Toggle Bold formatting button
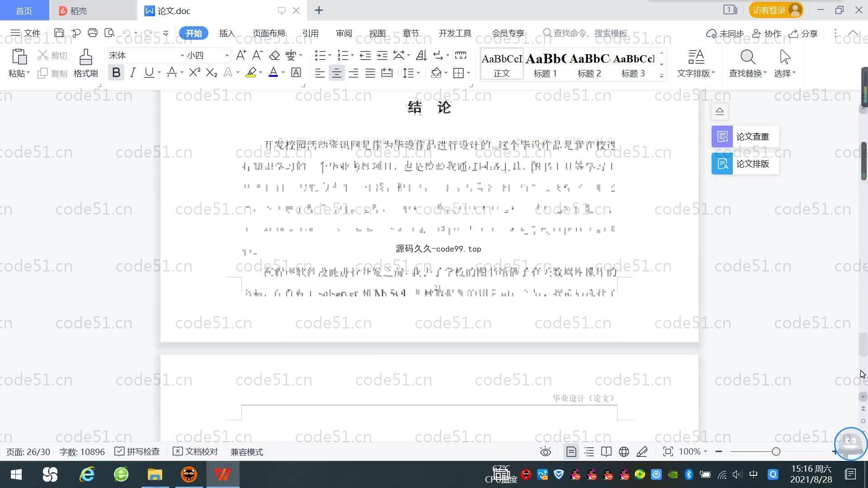This screenshot has width=868, height=488. (x=116, y=73)
